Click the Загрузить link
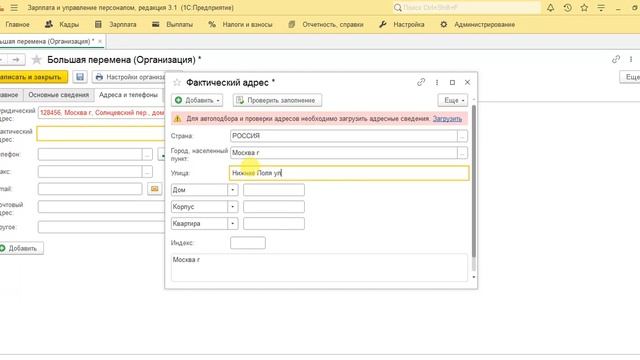640x360 pixels. click(447, 119)
